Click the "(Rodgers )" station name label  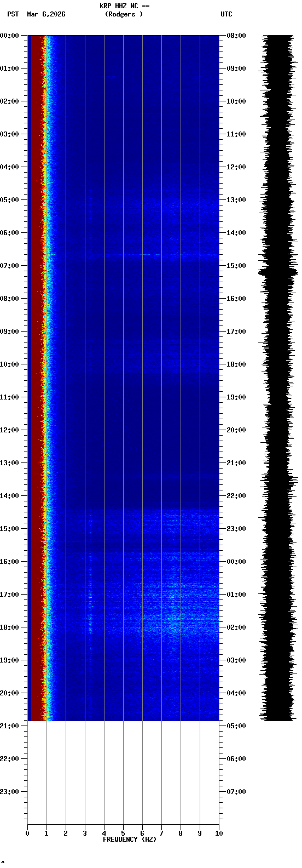point(124,14)
